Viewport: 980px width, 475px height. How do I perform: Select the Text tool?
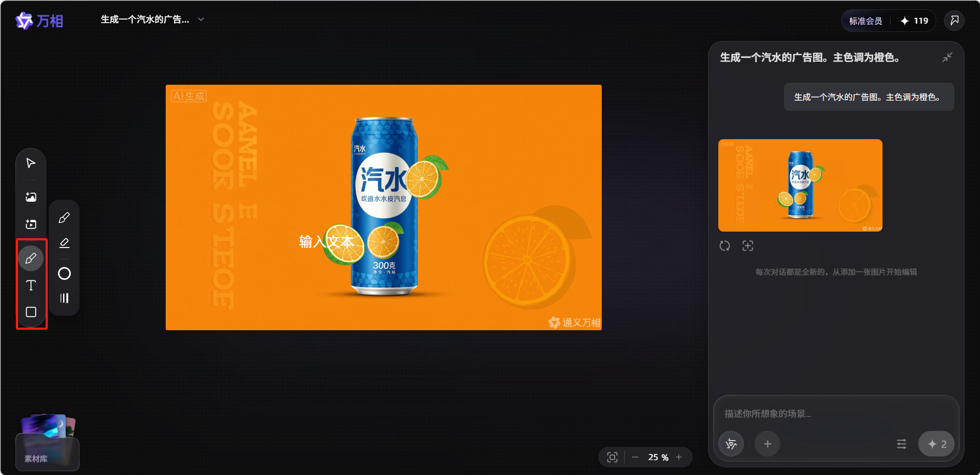31,286
